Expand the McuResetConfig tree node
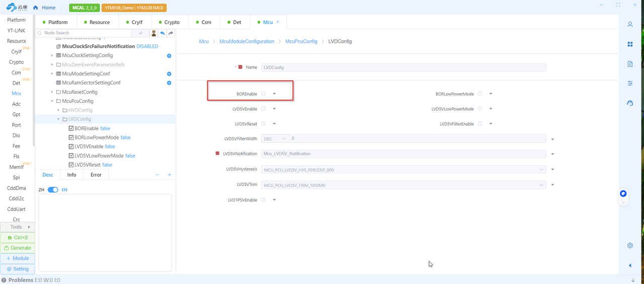Screen dimensions: 644x284 (x=52, y=92)
